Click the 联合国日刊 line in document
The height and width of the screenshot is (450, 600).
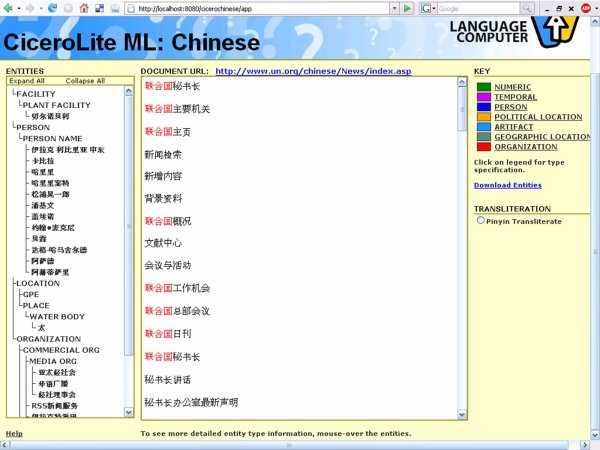[x=168, y=334]
